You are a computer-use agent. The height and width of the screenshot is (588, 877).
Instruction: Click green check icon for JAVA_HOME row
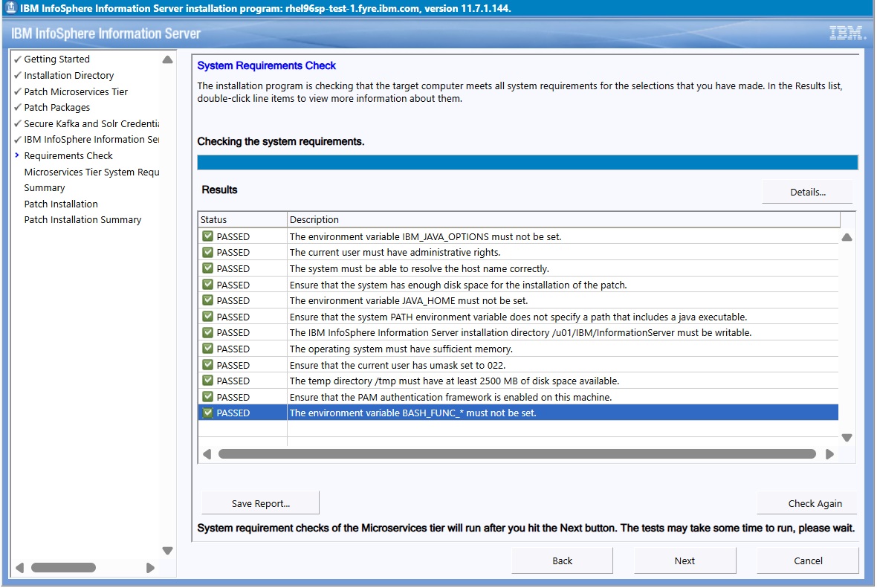click(207, 300)
